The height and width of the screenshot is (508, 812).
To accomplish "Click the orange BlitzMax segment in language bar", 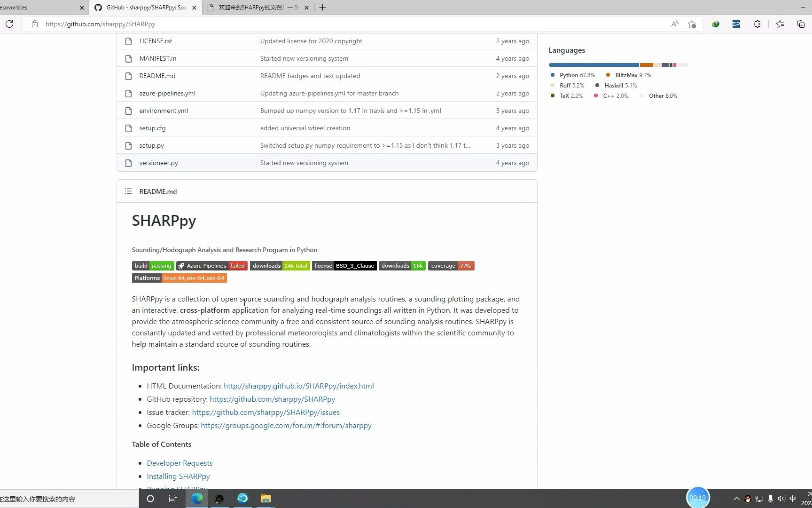I will 647,65.
